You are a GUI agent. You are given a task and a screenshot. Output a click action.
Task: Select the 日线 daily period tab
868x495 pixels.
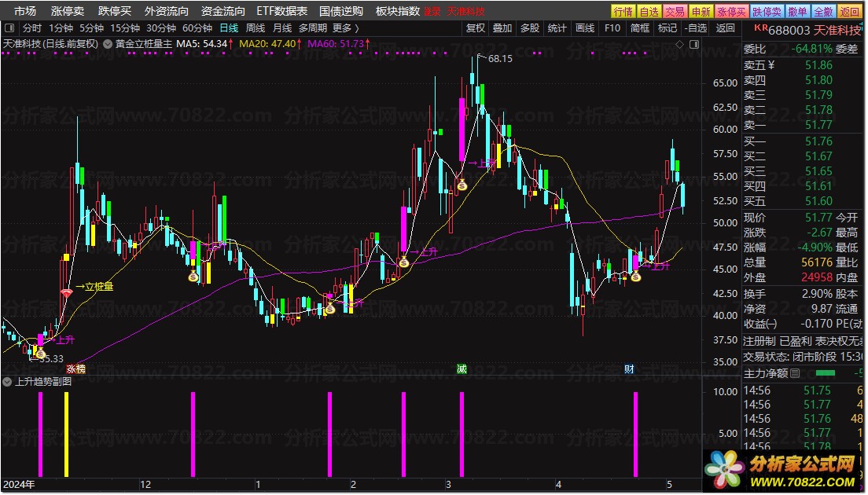229,27
